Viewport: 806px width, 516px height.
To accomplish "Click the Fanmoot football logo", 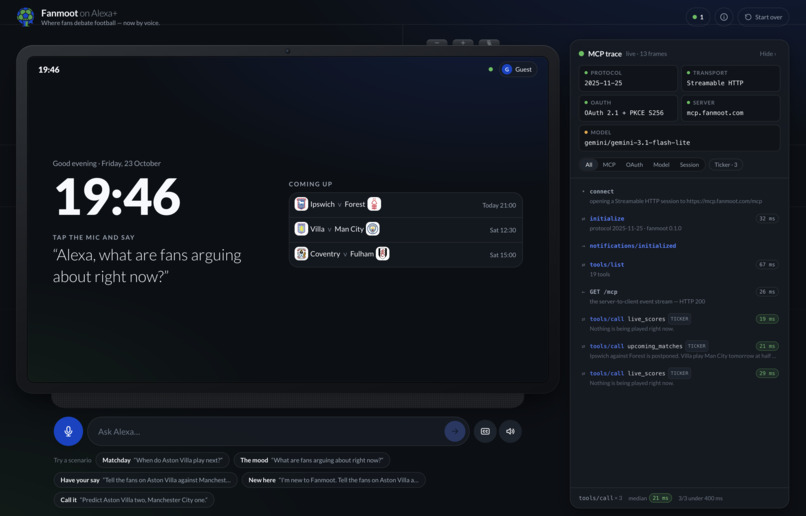I will [25, 17].
